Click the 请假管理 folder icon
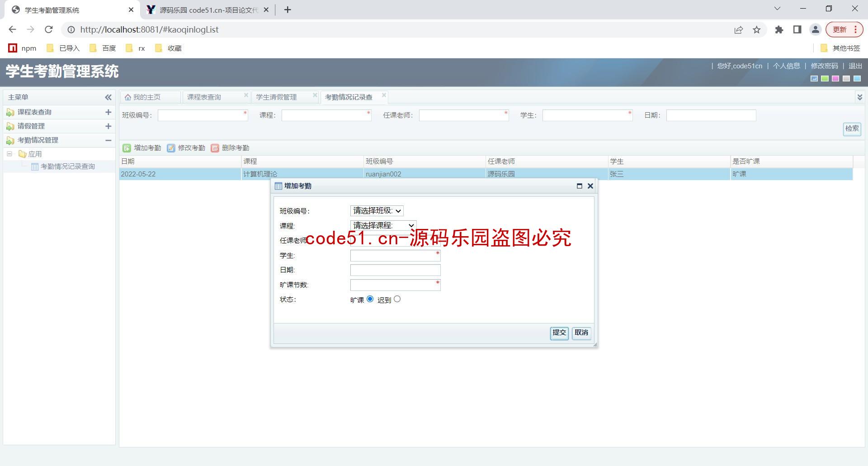Screen dimensions: 868x466 click(10, 126)
